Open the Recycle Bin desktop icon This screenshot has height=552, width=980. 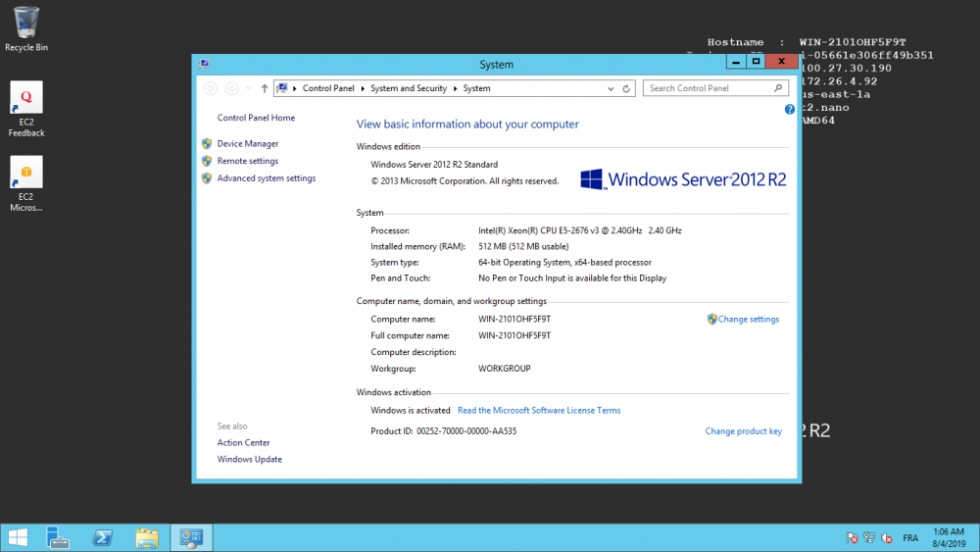click(x=26, y=28)
